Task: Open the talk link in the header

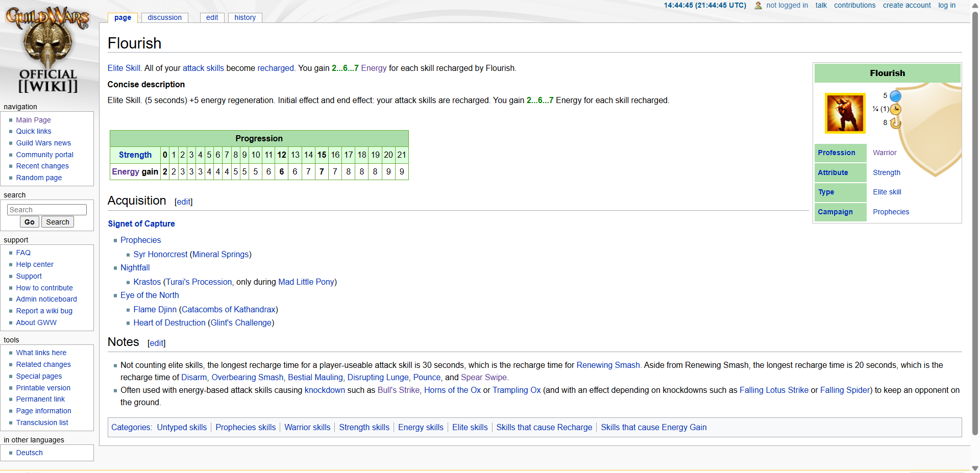Action: tap(821, 5)
